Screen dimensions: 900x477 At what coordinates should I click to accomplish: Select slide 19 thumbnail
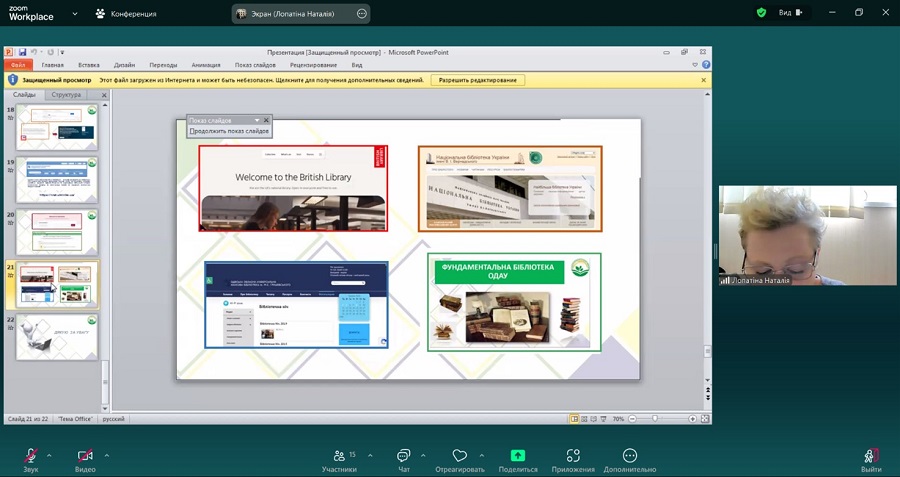pos(57,180)
